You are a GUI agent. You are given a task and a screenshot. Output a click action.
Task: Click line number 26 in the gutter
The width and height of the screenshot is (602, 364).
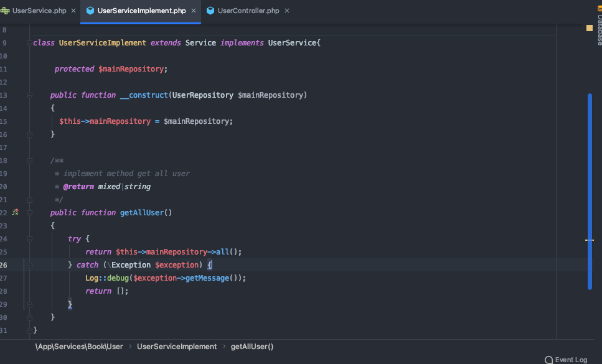pos(5,264)
